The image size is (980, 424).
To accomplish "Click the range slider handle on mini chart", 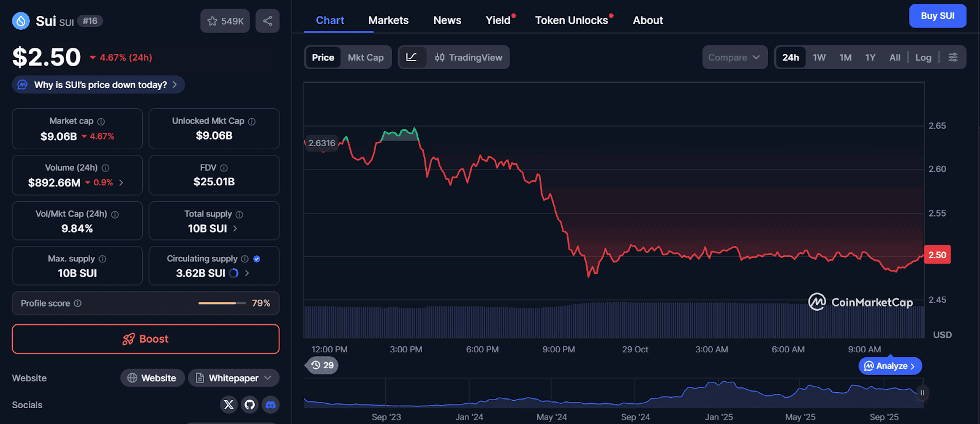I will point(922,393).
